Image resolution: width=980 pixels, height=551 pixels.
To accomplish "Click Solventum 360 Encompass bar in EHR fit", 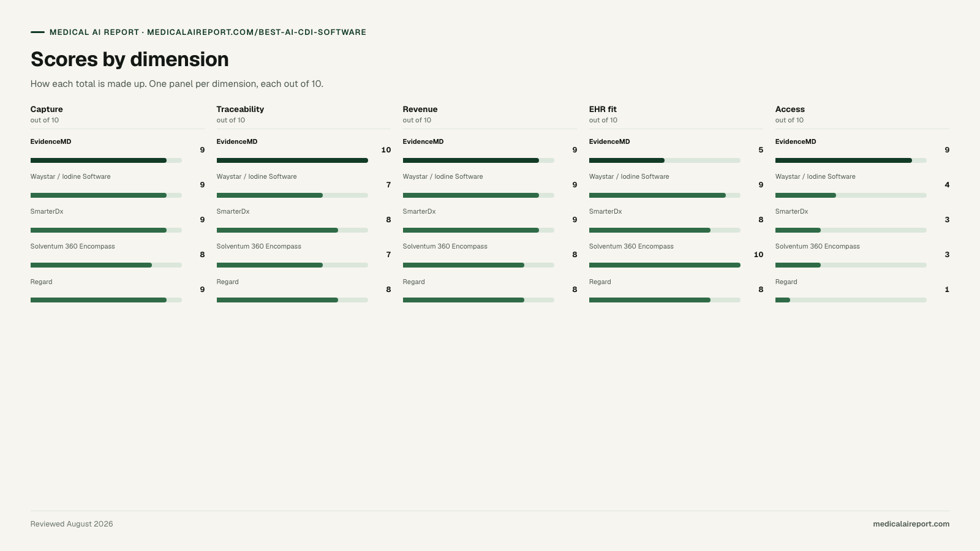I will click(x=665, y=265).
